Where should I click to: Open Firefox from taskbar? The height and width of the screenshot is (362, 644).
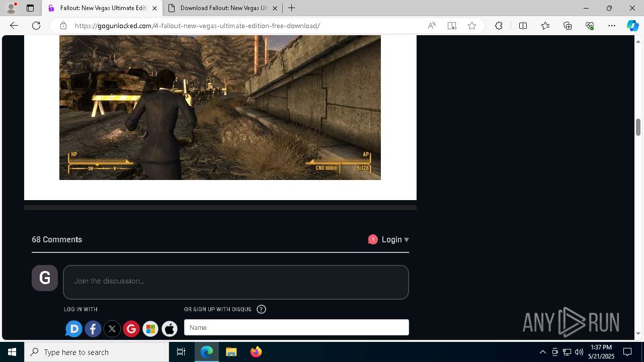coord(256,352)
